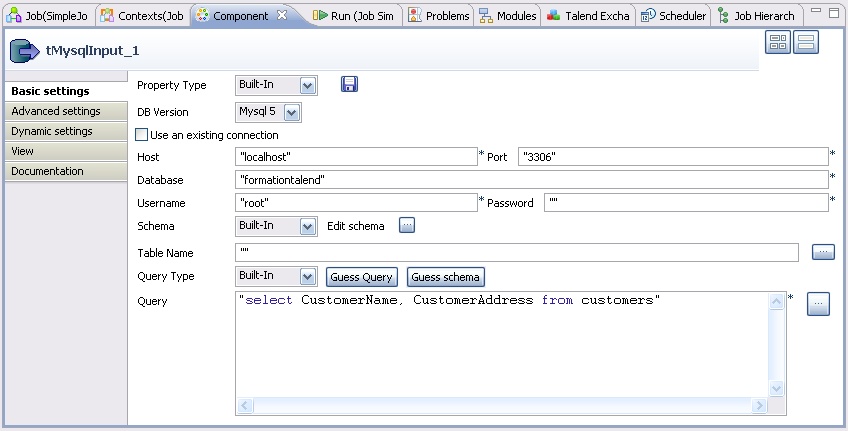Switch to the left grid layout view icon
The image size is (848, 431).
(x=778, y=42)
